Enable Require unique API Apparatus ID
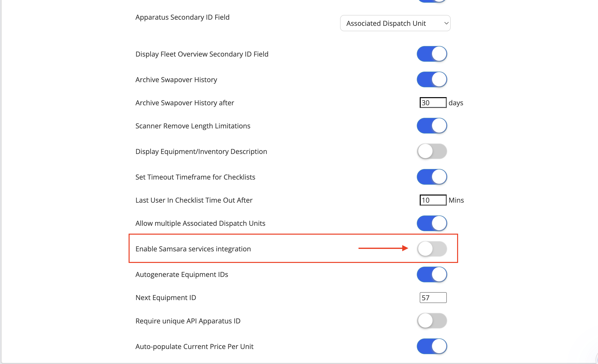 point(432,321)
